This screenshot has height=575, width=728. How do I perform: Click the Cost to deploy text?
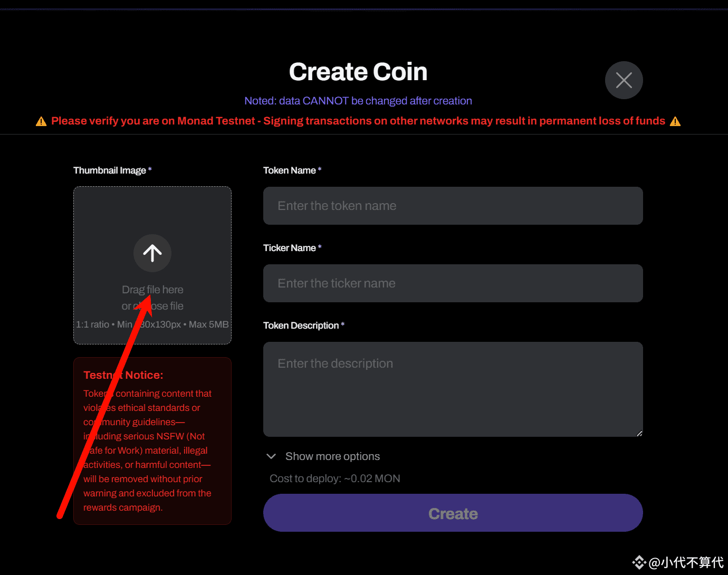click(335, 478)
